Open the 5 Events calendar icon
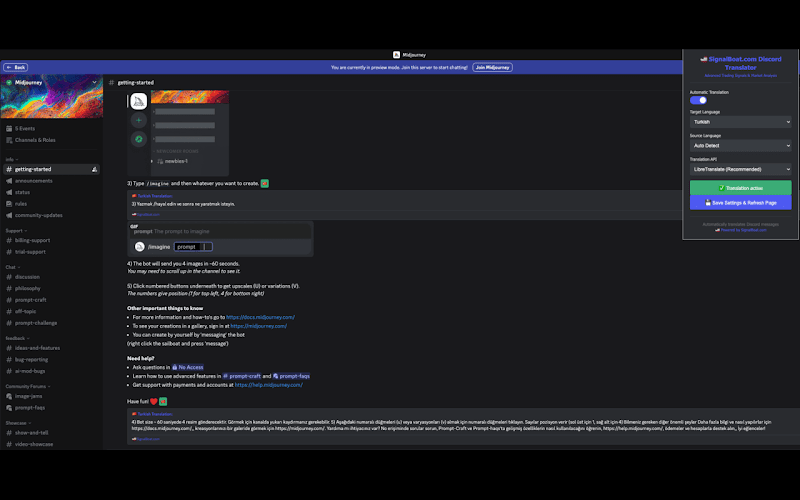This screenshot has height=500, width=800. [x=9, y=129]
